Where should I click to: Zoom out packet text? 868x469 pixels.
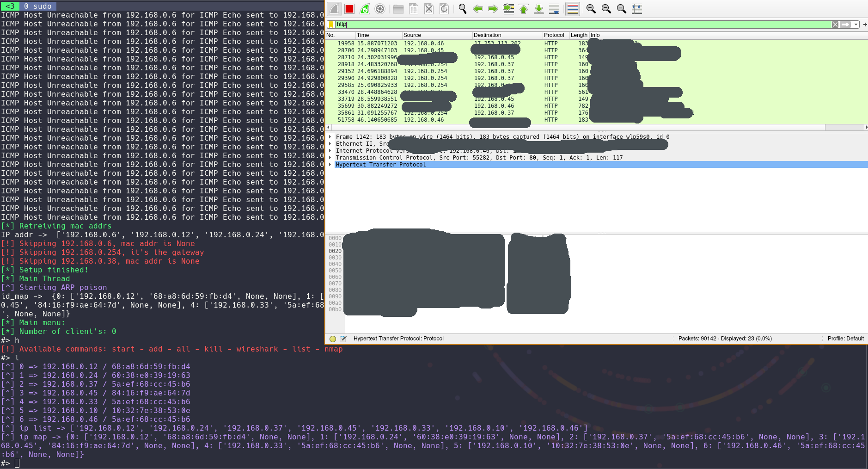[x=606, y=9]
